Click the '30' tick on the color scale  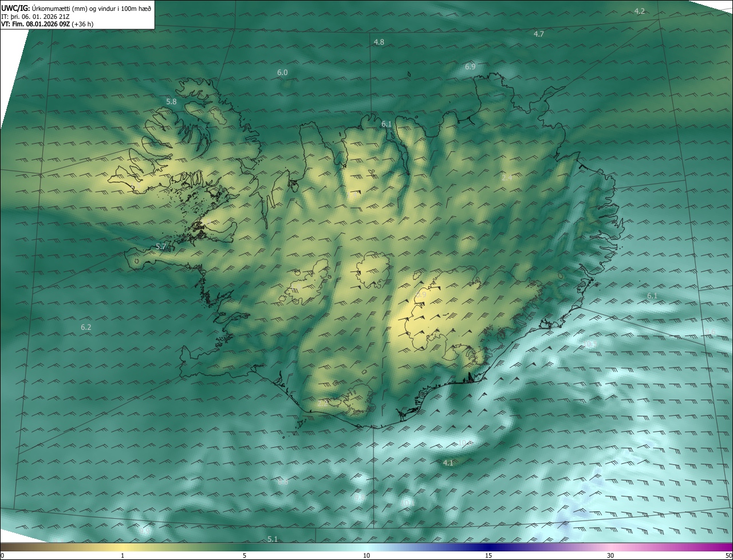click(x=610, y=555)
